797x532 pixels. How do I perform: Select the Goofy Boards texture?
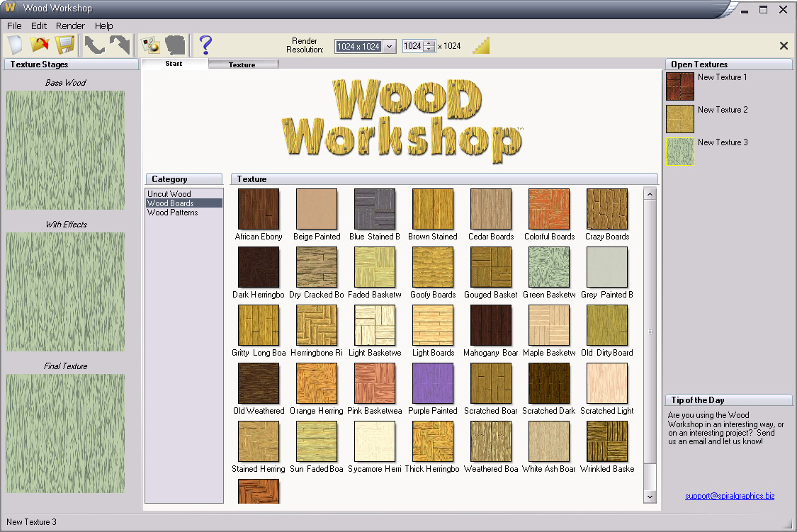pos(433,267)
